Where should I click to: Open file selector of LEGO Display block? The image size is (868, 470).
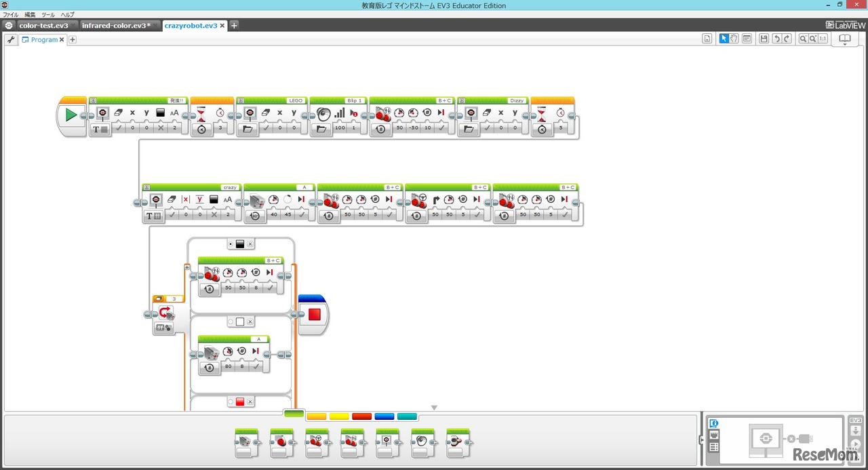point(249,128)
